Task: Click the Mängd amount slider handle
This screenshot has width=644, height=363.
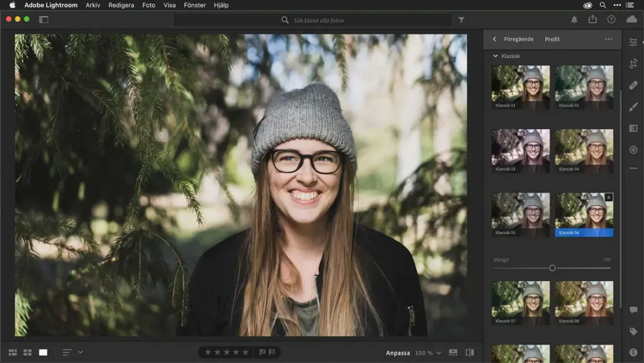Action: [552, 268]
